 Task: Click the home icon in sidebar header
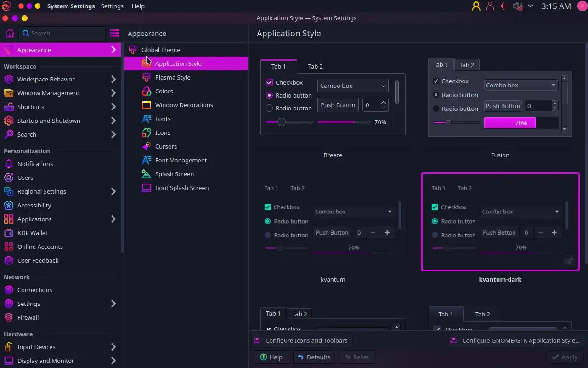tap(10, 33)
